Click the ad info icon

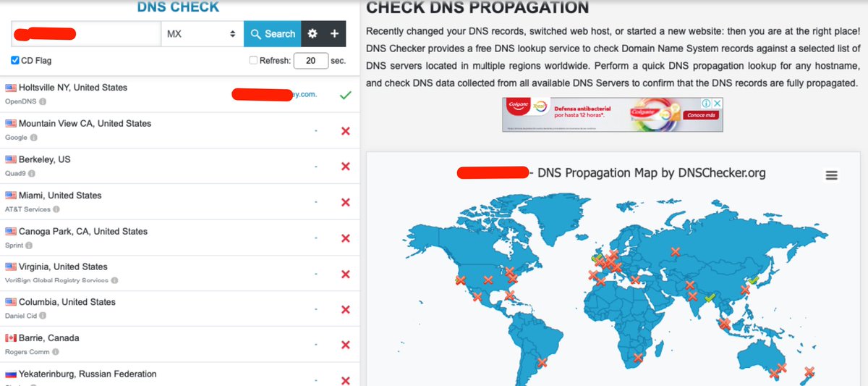tap(707, 104)
